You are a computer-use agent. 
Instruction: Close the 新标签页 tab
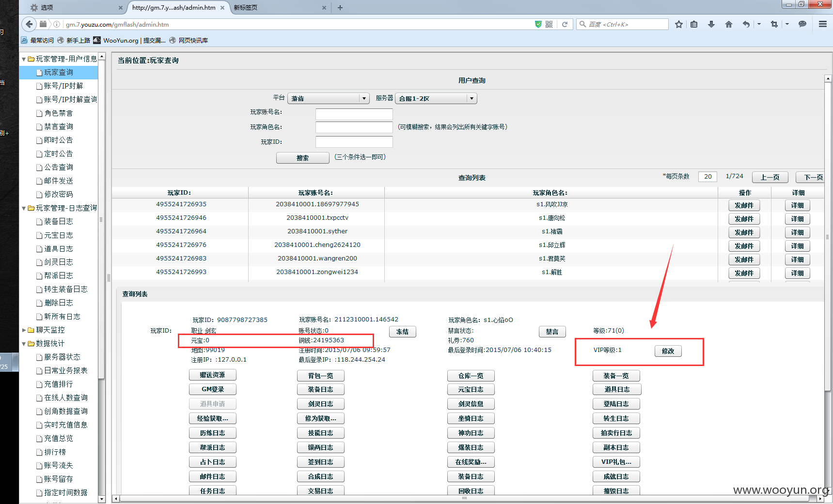[324, 8]
